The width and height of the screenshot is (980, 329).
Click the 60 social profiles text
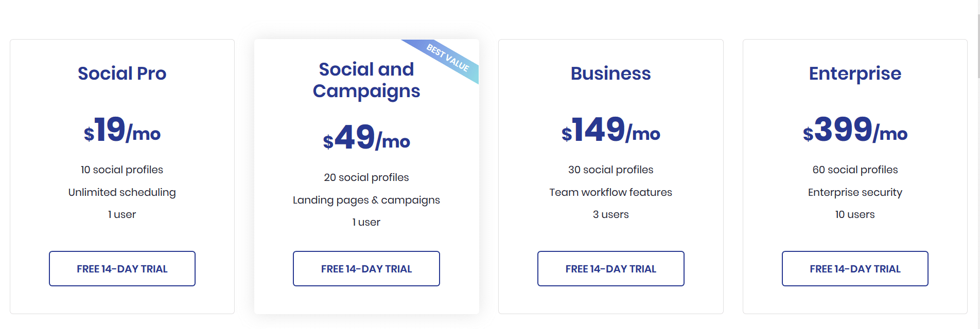click(855, 170)
